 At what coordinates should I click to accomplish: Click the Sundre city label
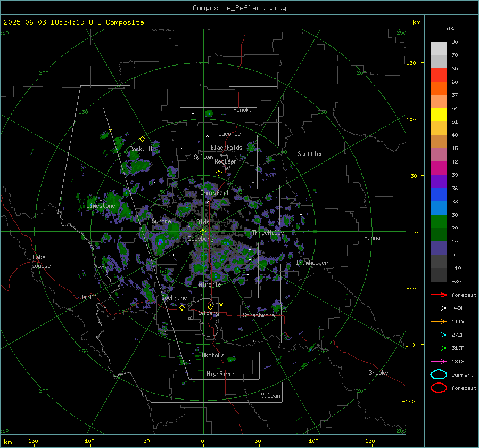point(161,221)
